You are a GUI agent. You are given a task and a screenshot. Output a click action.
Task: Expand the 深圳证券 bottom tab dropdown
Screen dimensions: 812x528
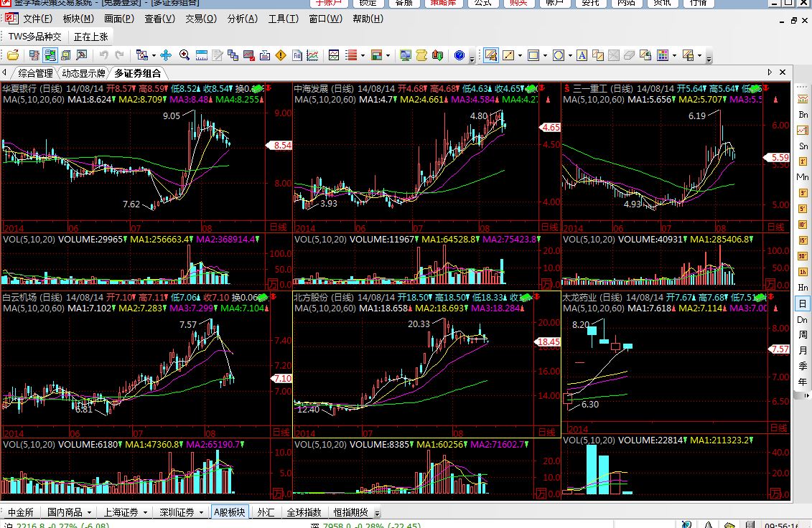[201, 512]
